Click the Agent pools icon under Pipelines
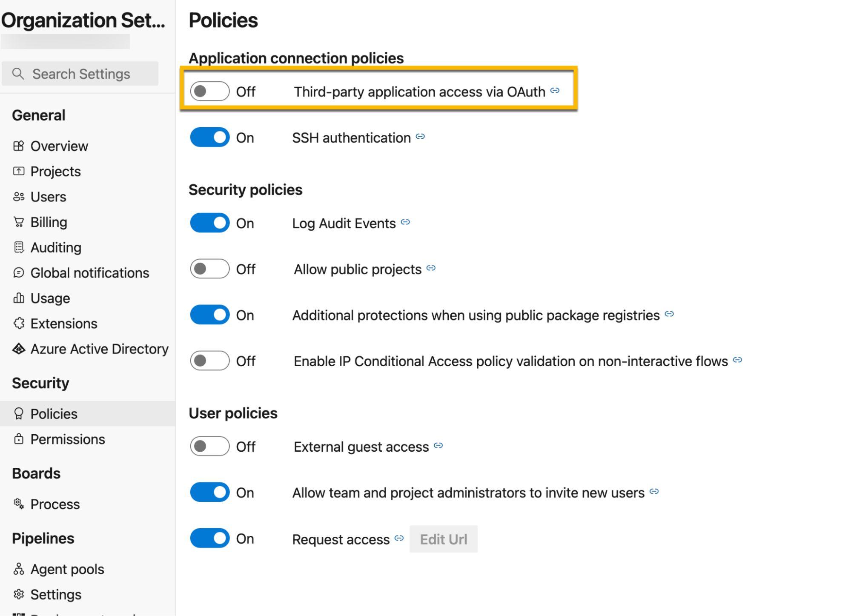This screenshot has height=616, width=851. point(19,569)
